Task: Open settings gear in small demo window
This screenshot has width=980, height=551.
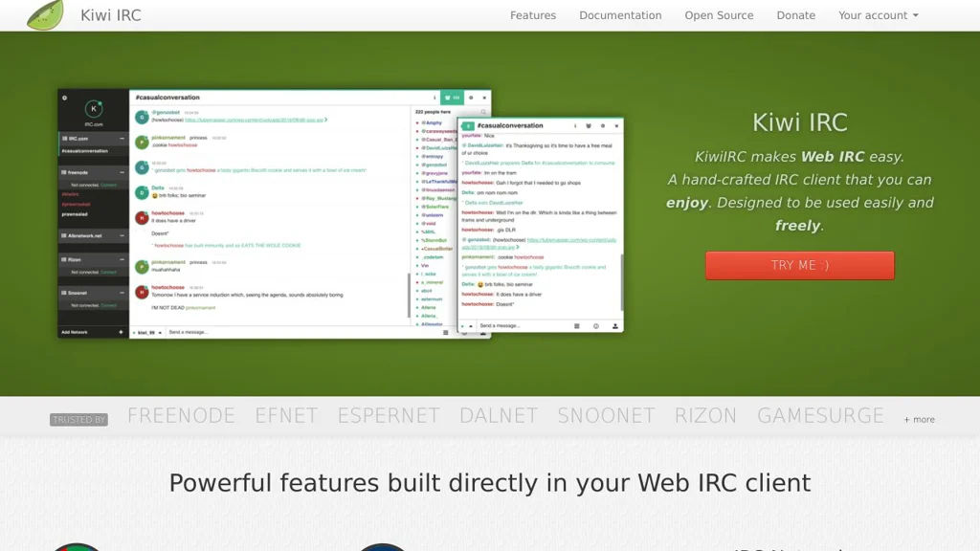Action: click(x=603, y=125)
